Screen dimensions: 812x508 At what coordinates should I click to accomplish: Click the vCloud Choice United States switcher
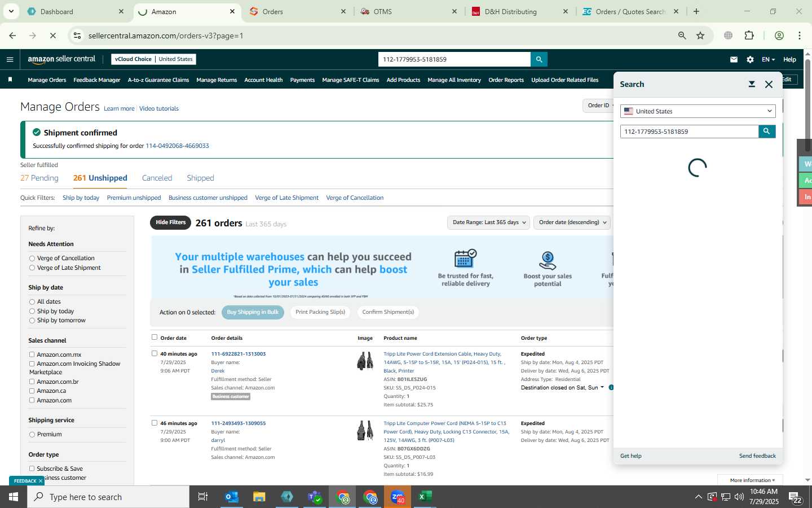pos(154,59)
